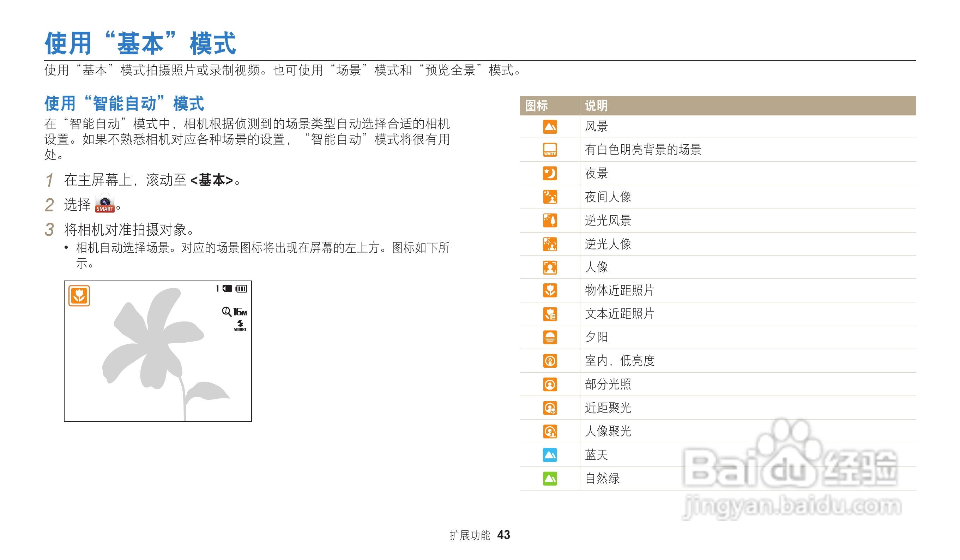
Task: Click the text close-up (文本近距照片) icon
Action: pyautogui.click(x=550, y=314)
